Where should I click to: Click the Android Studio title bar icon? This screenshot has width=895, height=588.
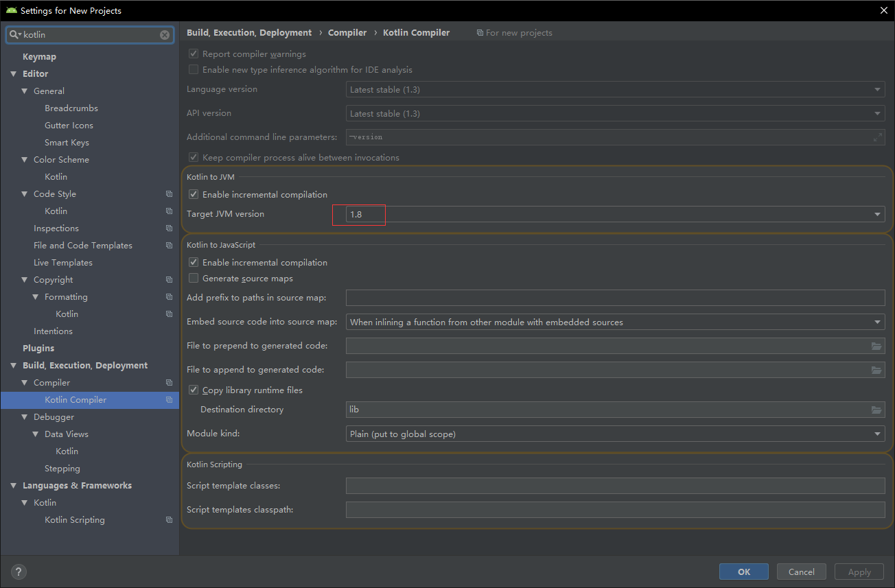(x=11, y=10)
